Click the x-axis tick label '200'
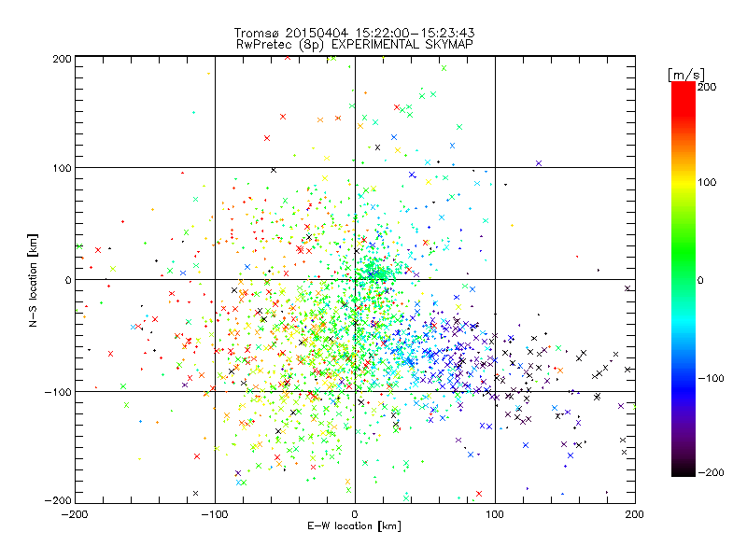747x560 pixels. click(x=635, y=514)
